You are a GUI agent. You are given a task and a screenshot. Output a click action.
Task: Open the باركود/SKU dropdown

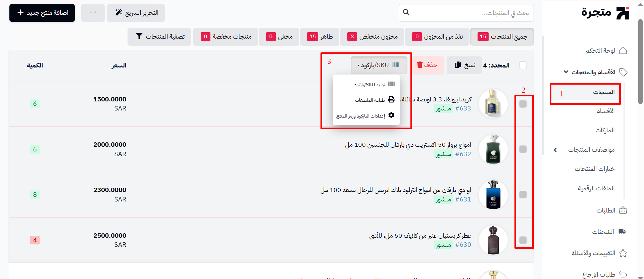[379, 65]
